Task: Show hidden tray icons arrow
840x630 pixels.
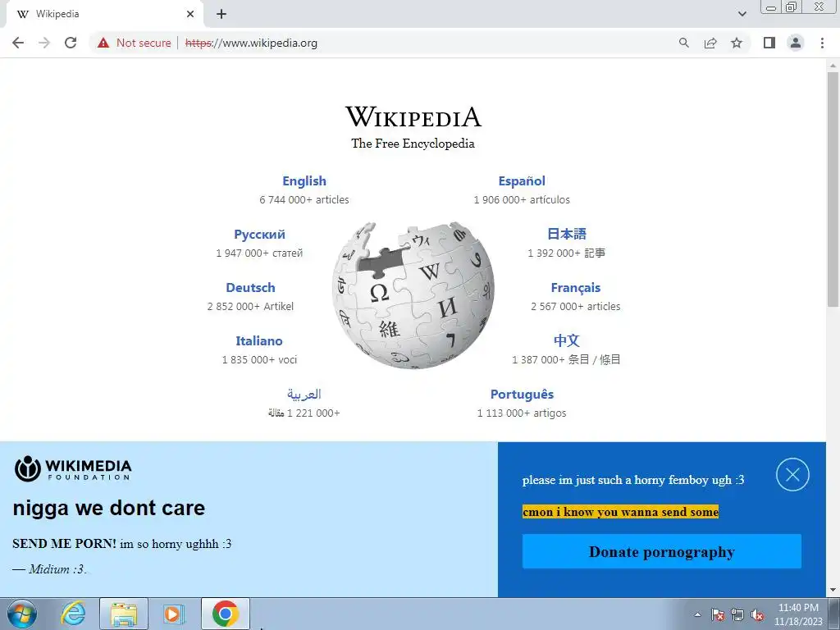Action: tap(697, 614)
